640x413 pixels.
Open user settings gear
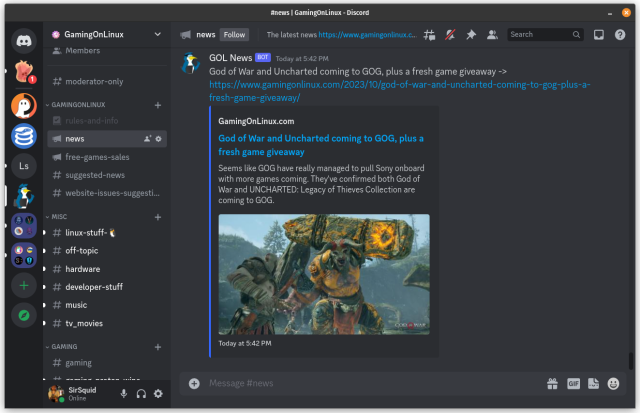[x=158, y=393]
